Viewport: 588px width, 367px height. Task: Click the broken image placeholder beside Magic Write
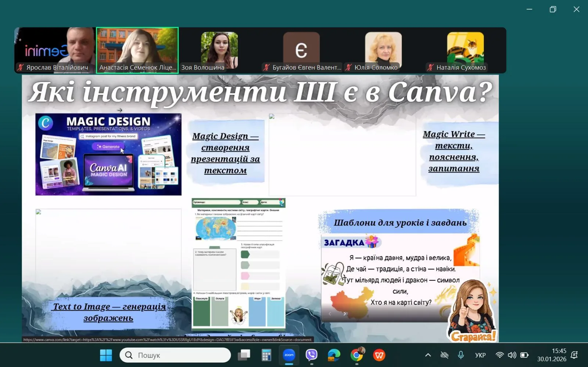click(x=342, y=155)
